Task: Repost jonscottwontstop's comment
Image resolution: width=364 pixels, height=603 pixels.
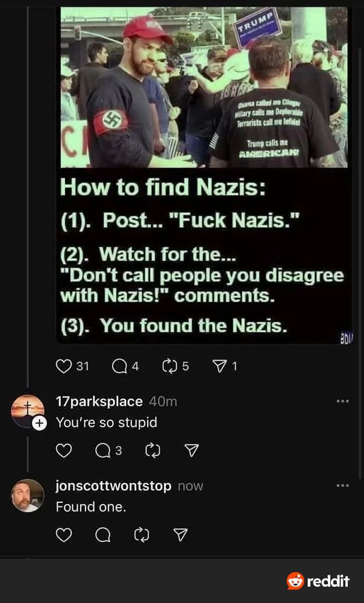Action: 142,535
